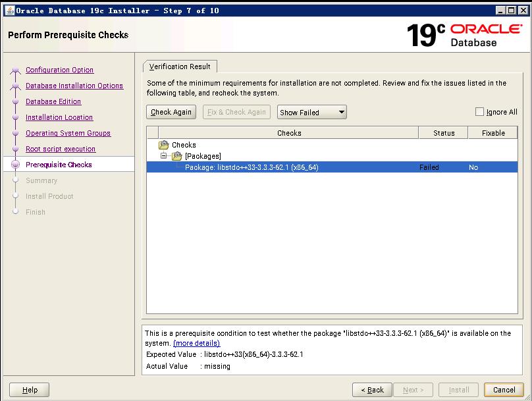The width and height of the screenshot is (532, 401).
Task: Click the Prerequisite Checks step bullet icon
Action: tap(15, 165)
